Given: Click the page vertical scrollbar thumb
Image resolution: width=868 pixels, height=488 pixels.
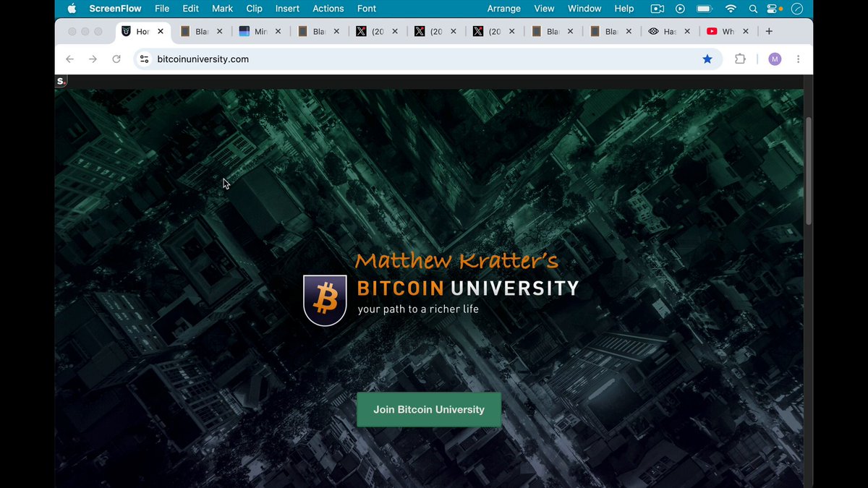Looking at the screenshot, I should click(x=809, y=171).
